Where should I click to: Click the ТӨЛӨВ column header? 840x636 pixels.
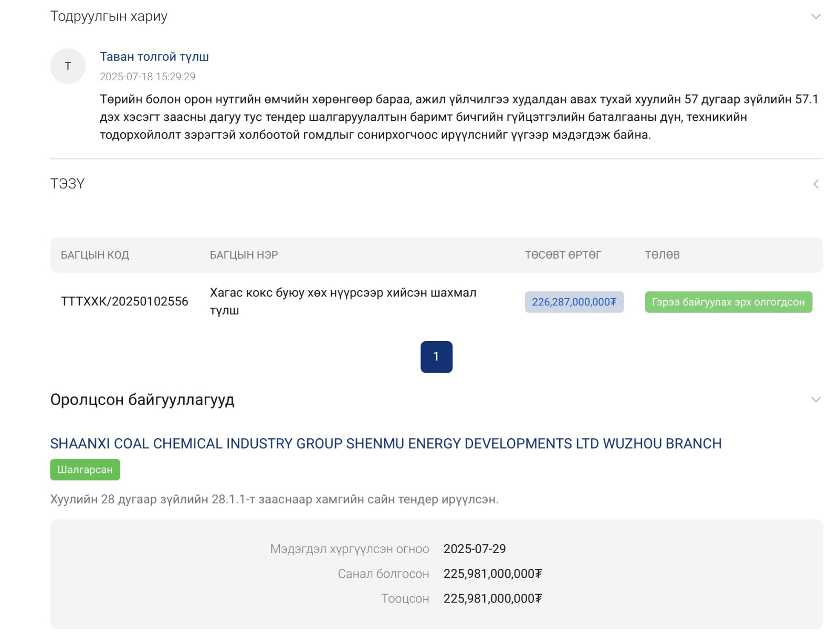[x=662, y=255]
